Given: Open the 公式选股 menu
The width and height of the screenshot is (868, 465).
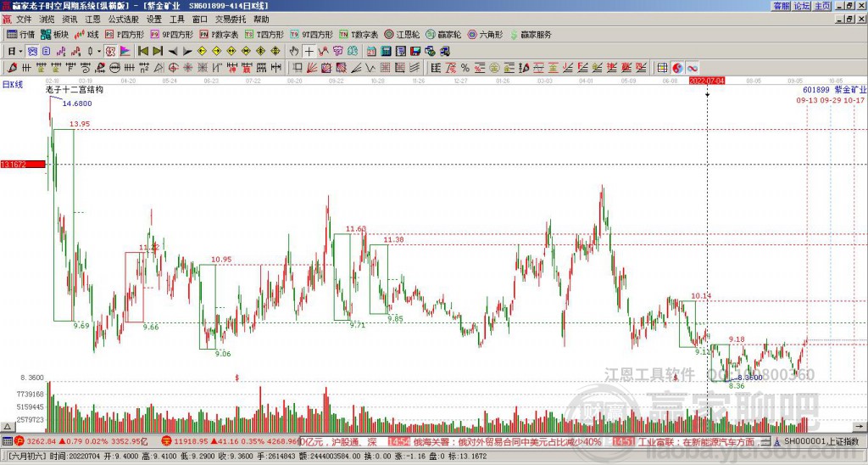Looking at the screenshot, I should coord(124,20).
